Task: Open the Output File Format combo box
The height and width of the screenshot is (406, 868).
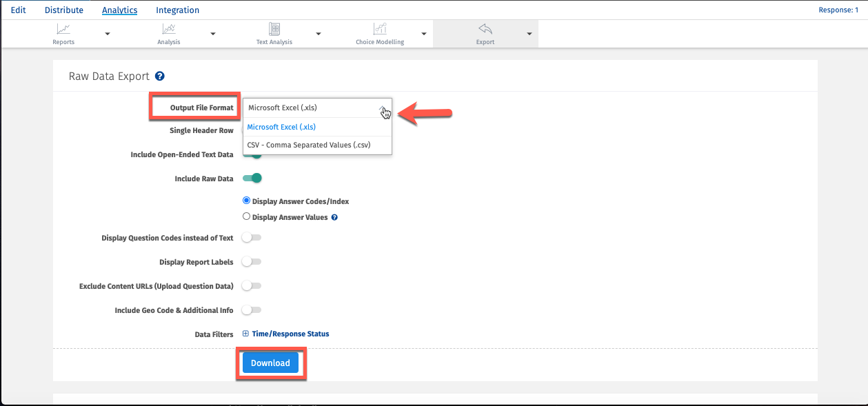Action: coord(317,108)
